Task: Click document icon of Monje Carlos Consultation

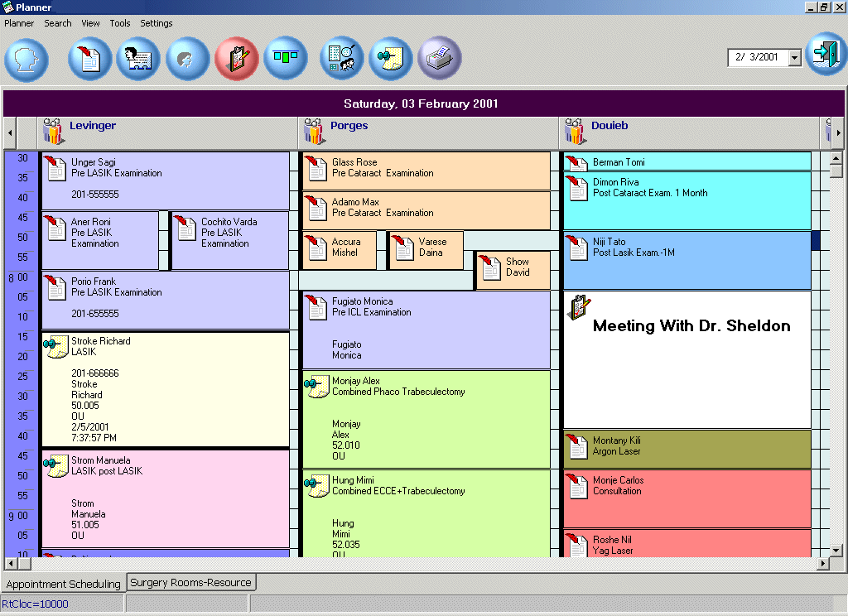Action: [576, 486]
